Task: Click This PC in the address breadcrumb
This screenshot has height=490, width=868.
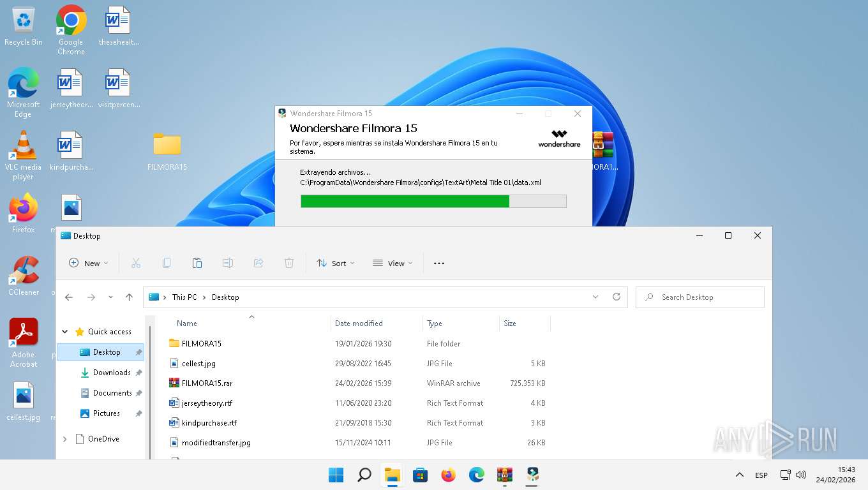Action: point(184,297)
